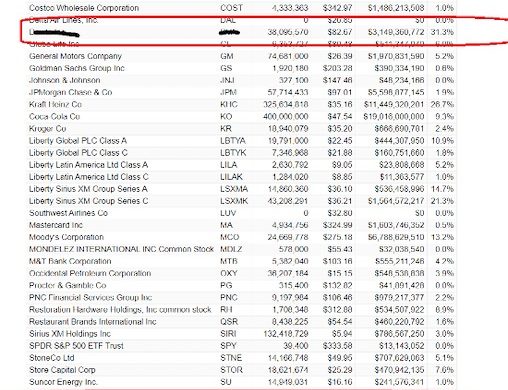This screenshot has height=390, width=508.
Task: Select Goldman Sachs Group Inc row name
Action: click(77, 68)
